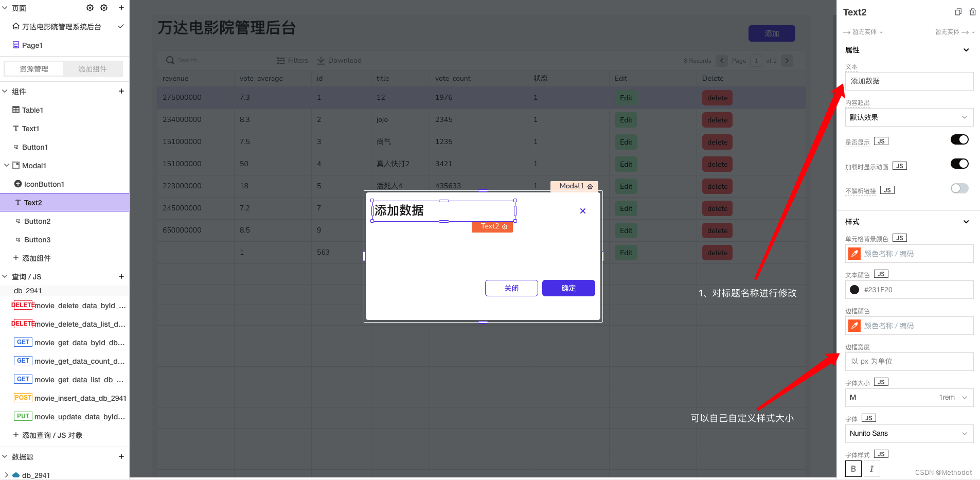Switch to the 资源管理 tab
This screenshot has width=980, height=480.
pos(34,69)
